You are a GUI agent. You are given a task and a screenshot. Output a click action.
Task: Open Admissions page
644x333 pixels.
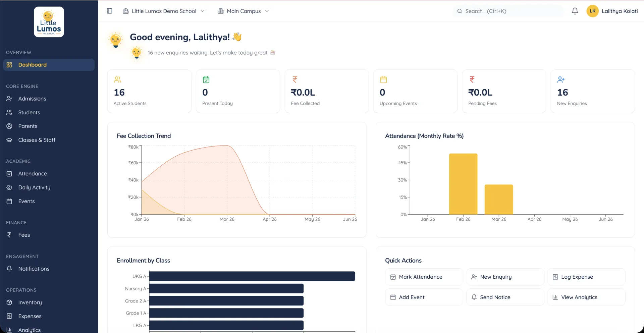49,99
